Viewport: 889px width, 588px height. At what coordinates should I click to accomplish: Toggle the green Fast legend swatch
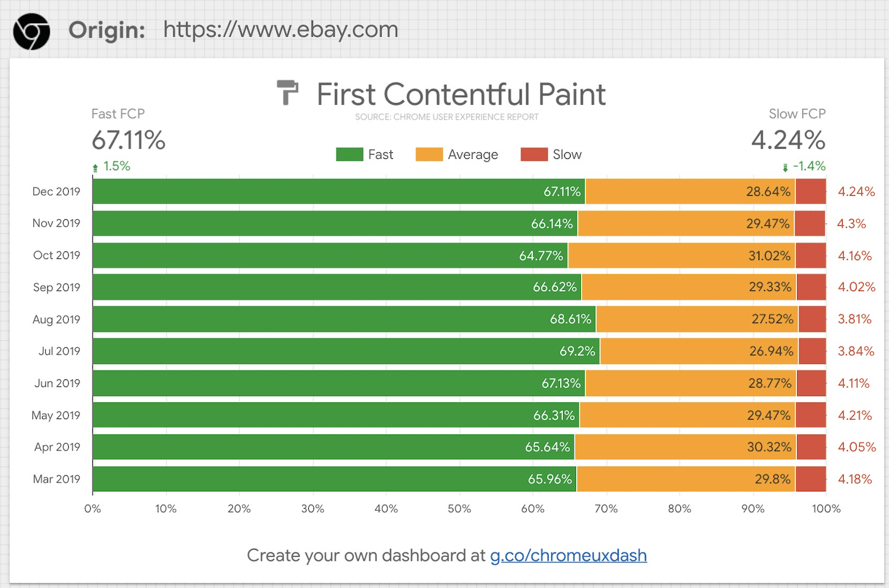point(349,155)
